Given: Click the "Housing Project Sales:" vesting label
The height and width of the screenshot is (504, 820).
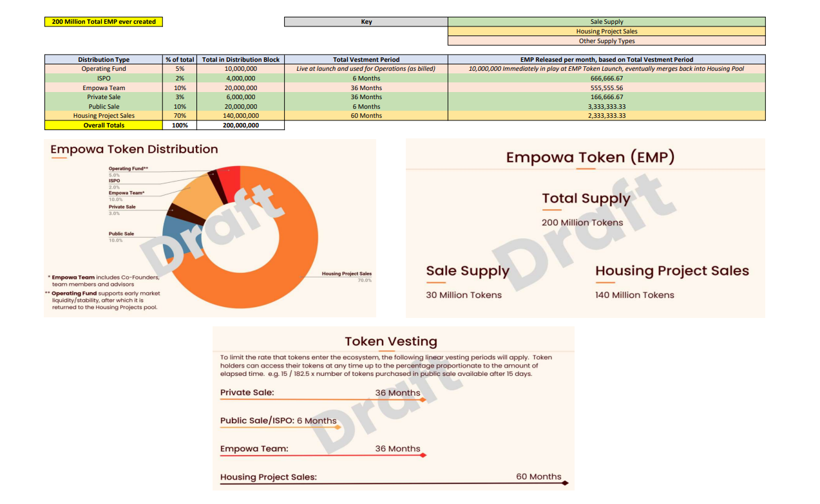Looking at the screenshot, I should tap(269, 478).
